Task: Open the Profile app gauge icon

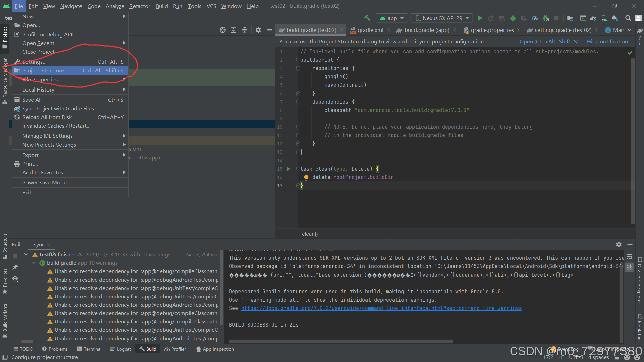Action: [535, 18]
